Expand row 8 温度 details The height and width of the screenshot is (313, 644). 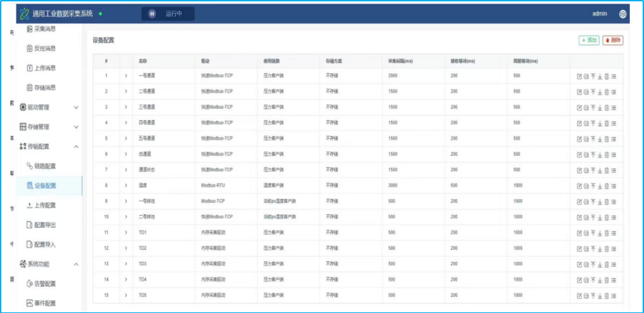click(126, 186)
